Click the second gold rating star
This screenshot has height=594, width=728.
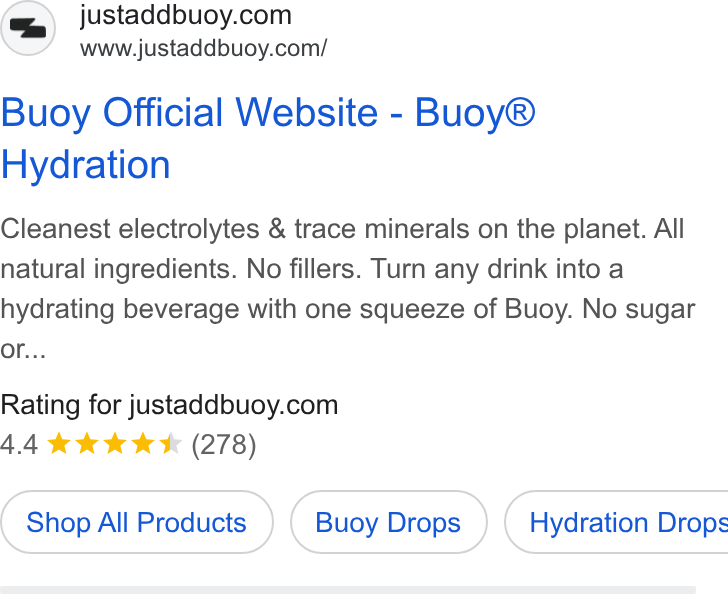87,443
